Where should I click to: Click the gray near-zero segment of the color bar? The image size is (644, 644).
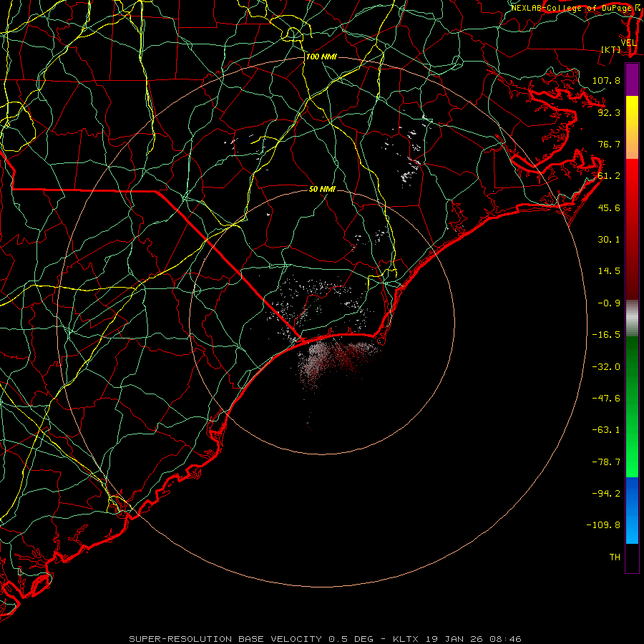(632, 318)
